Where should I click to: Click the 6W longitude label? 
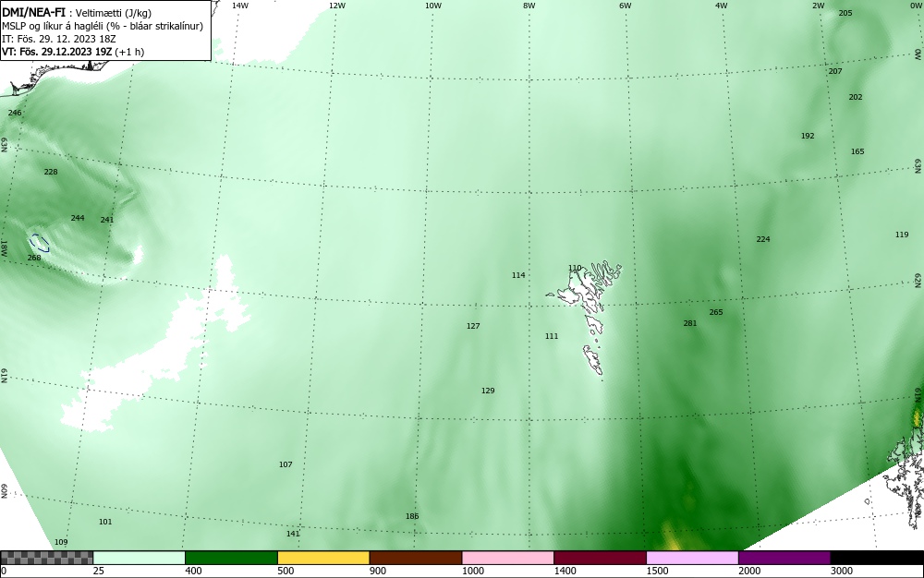(x=626, y=6)
